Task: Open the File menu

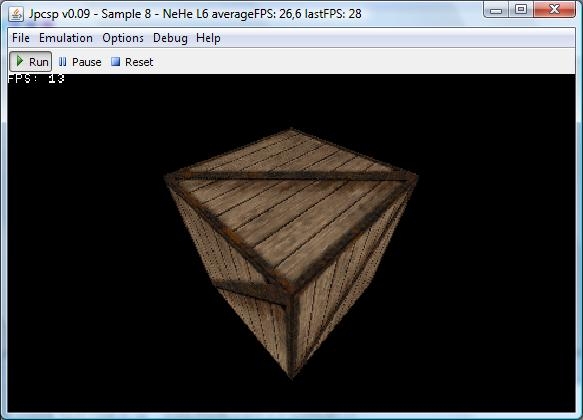Action: point(20,38)
